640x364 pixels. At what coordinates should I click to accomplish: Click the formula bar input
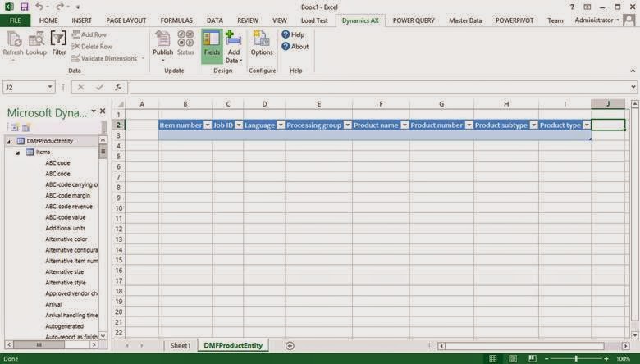[380, 87]
